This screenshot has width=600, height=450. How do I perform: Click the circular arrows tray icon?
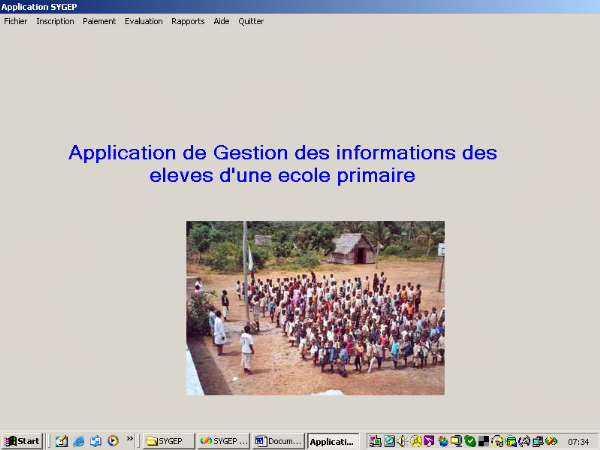(x=524, y=441)
